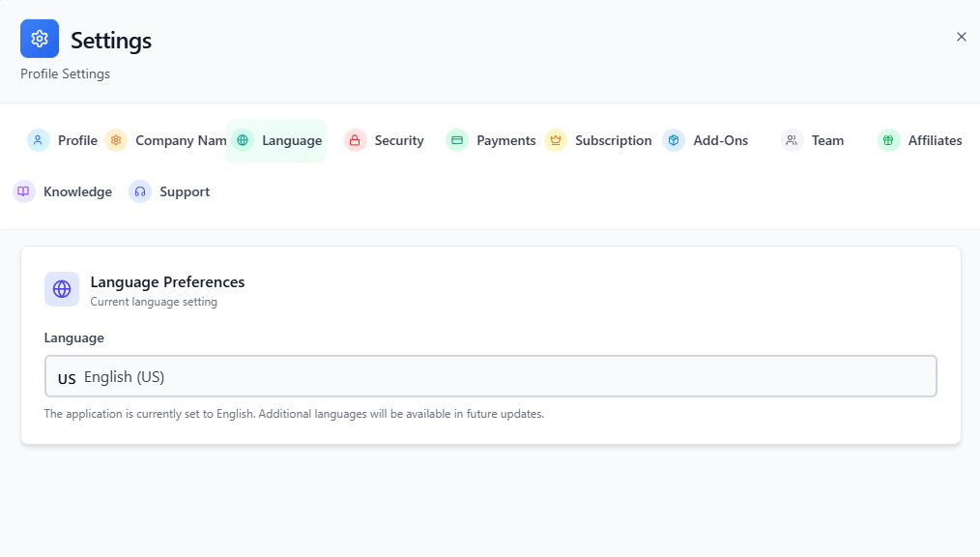Open the English (US) language selector
980x557 pixels.
click(491, 376)
